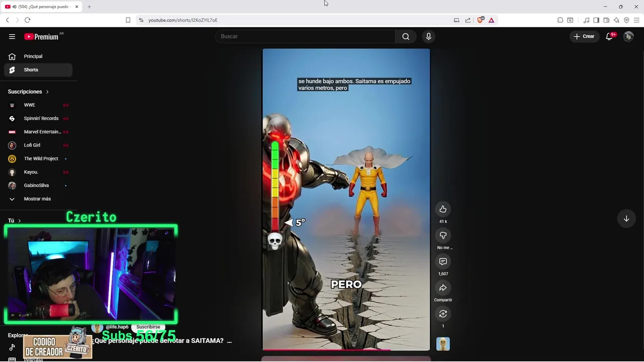Viewport: 644px width, 362px height.
Task: Bookmark this page in address bar
Action: 128,20
